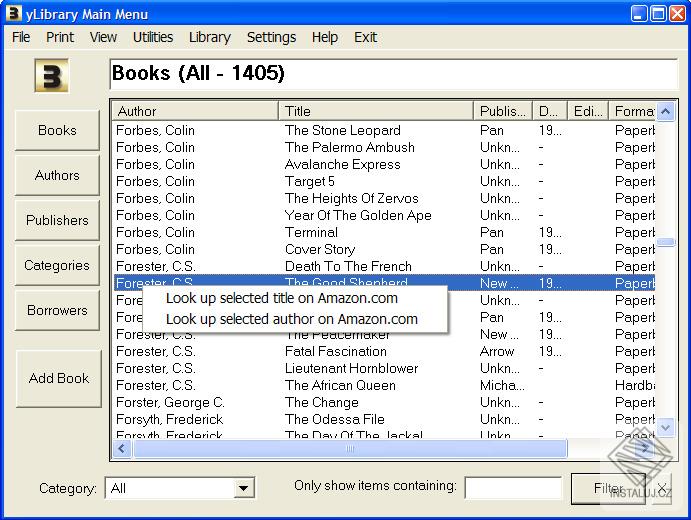Image resolution: width=691 pixels, height=520 pixels.
Task: Sort by the Publis... column header
Action: coord(503,111)
